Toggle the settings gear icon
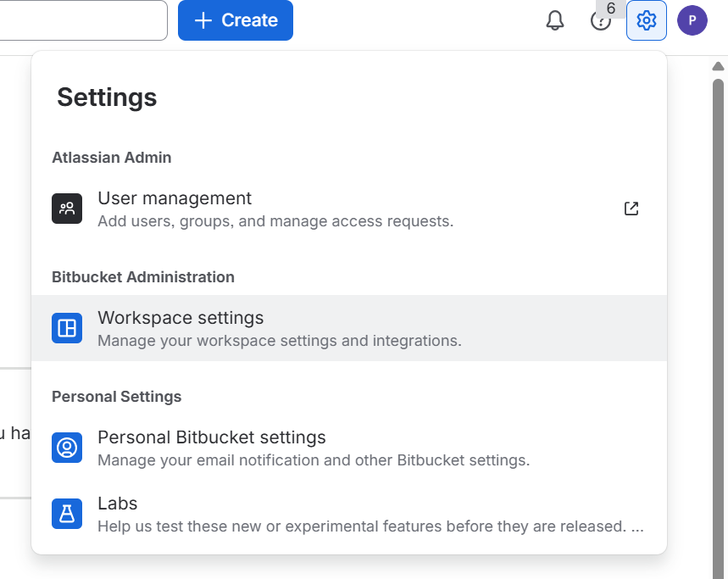This screenshot has width=728, height=579. (x=647, y=20)
